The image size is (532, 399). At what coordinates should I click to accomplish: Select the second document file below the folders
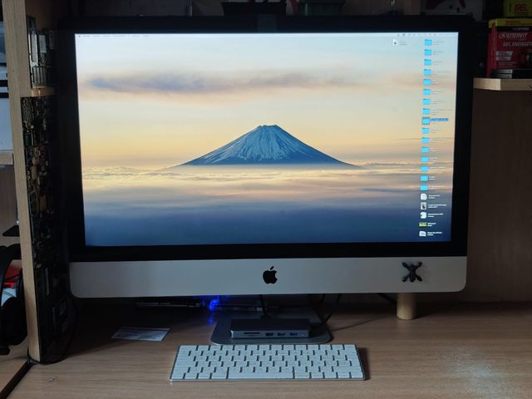point(423,205)
